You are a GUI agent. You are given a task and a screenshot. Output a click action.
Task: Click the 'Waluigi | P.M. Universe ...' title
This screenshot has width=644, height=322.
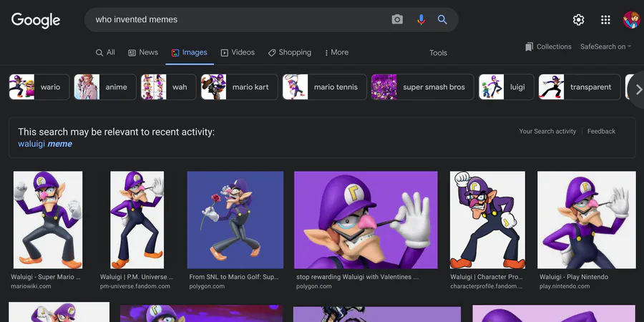pos(137,277)
